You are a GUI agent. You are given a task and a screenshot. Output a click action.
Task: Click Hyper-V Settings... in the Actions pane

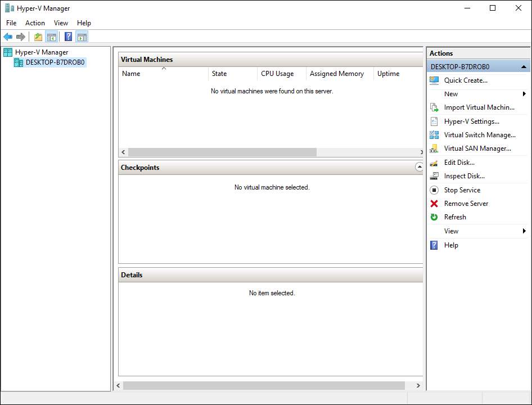pyautogui.click(x=471, y=121)
